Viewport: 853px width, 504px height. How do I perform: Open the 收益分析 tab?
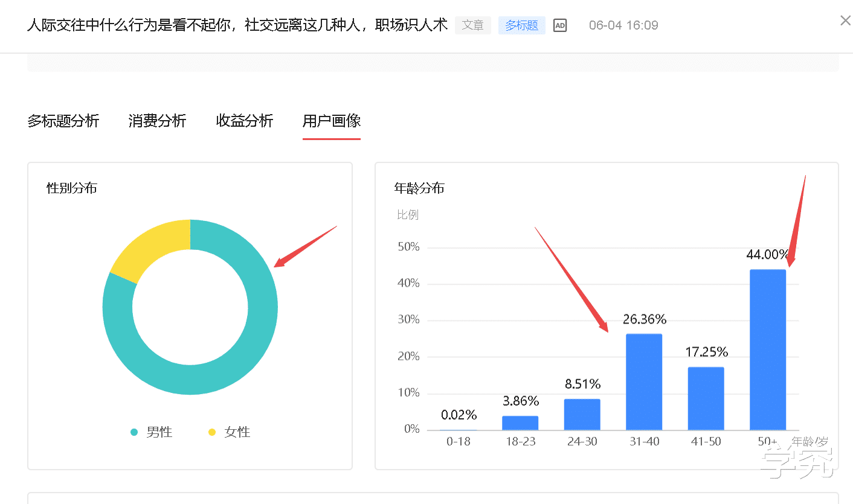pyautogui.click(x=244, y=121)
